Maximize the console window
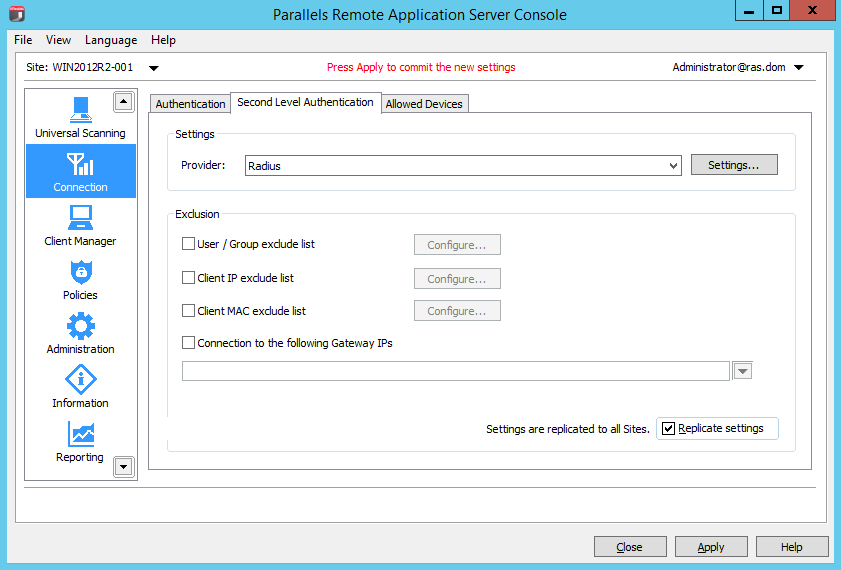Image resolution: width=841 pixels, height=570 pixels. [x=777, y=10]
